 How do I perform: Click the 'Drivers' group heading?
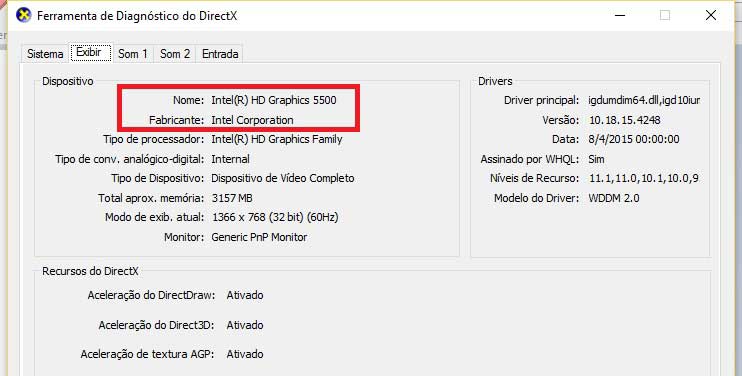click(495, 81)
